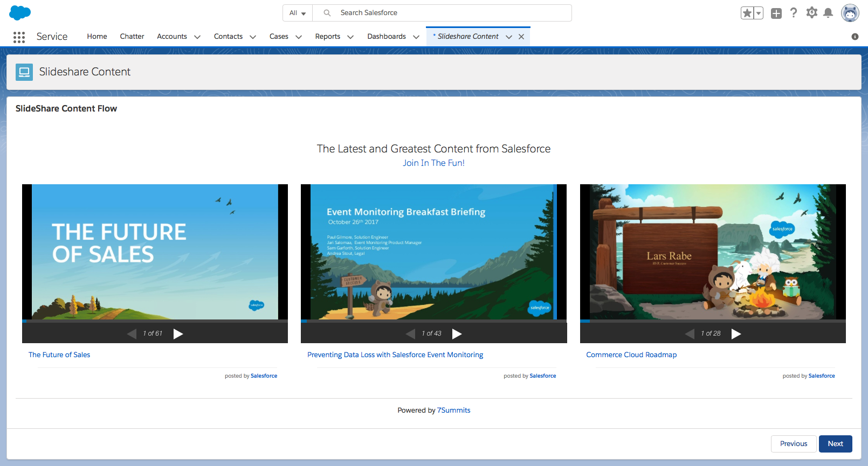The image size is (868, 466).
Task: Go to previous slide in Event Monitoring deck
Action: tap(410, 333)
